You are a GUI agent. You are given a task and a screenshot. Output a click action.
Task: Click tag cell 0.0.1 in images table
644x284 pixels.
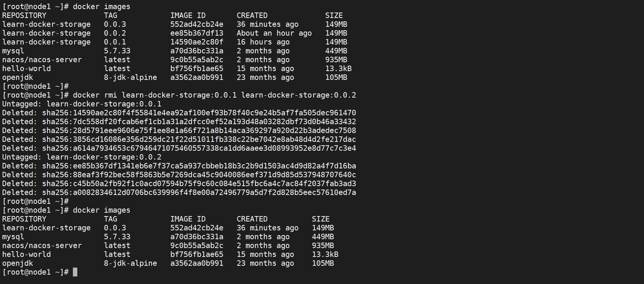tap(115, 42)
